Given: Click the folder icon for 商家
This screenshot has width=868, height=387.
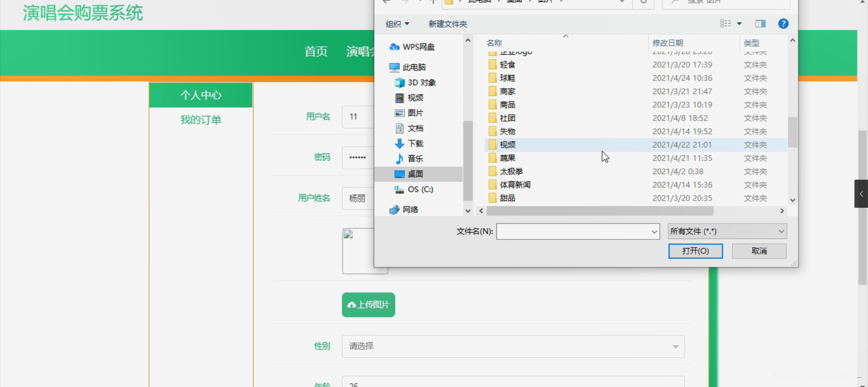Looking at the screenshot, I should (493, 91).
